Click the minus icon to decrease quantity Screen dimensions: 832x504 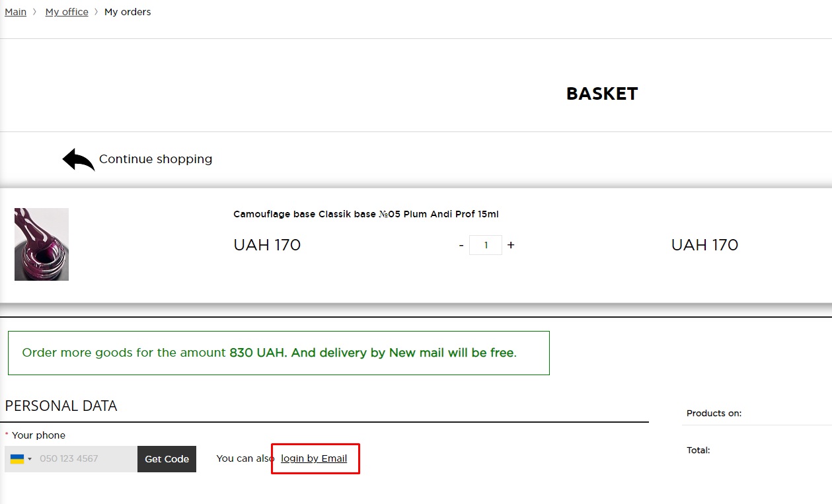461,245
